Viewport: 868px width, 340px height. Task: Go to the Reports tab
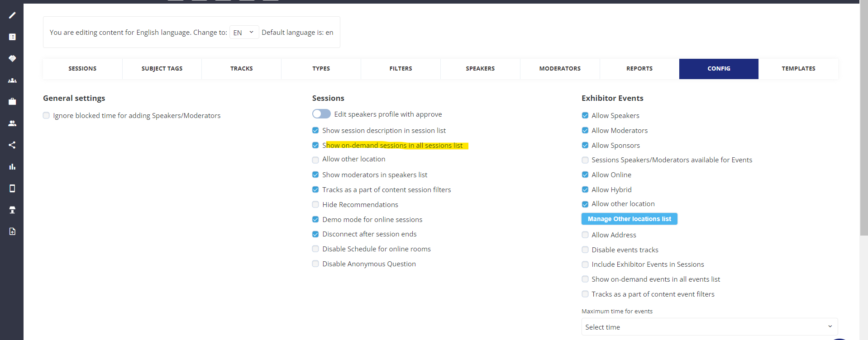pos(639,69)
